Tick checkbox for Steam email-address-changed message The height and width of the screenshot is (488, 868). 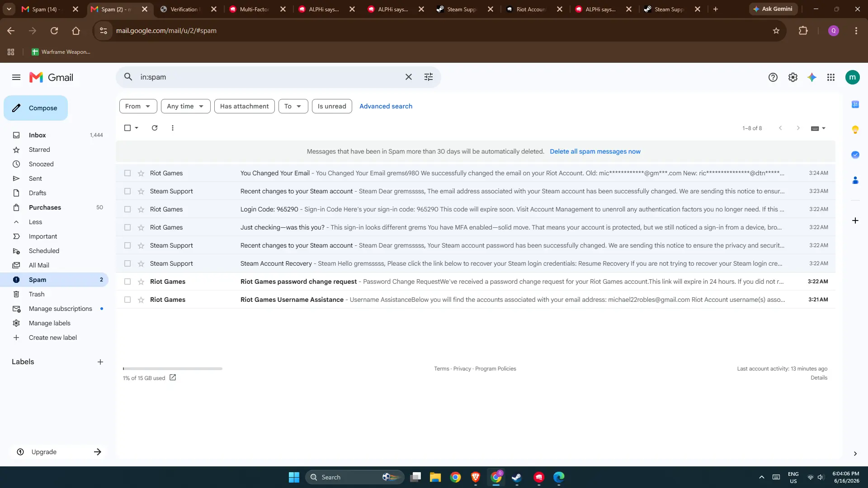(127, 191)
